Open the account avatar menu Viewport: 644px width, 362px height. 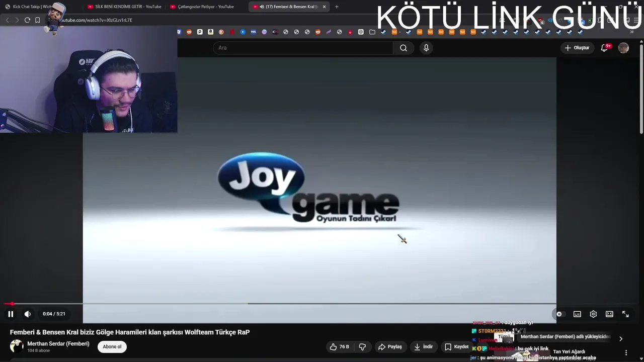[x=623, y=48]
